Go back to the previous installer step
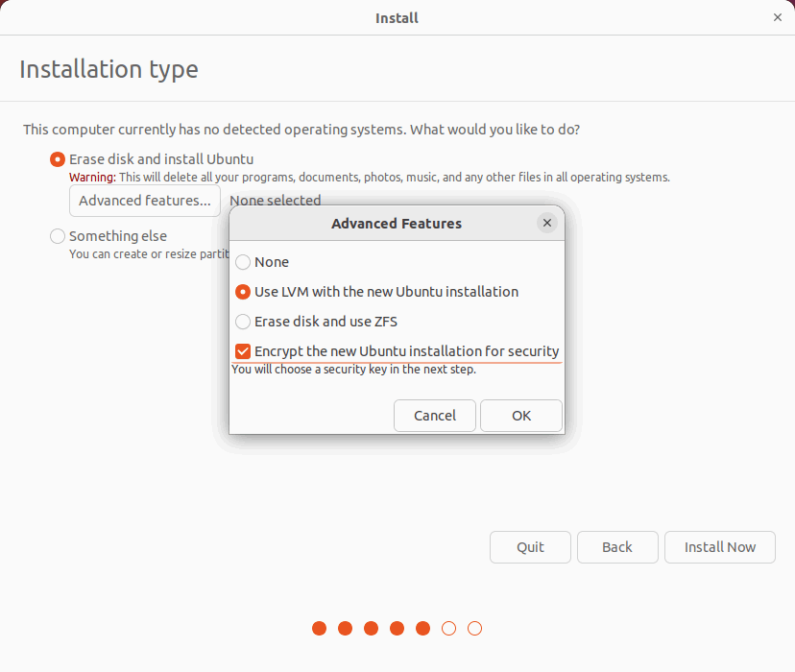795x672 pixels. pyautogui.click(x=617, y=546)
